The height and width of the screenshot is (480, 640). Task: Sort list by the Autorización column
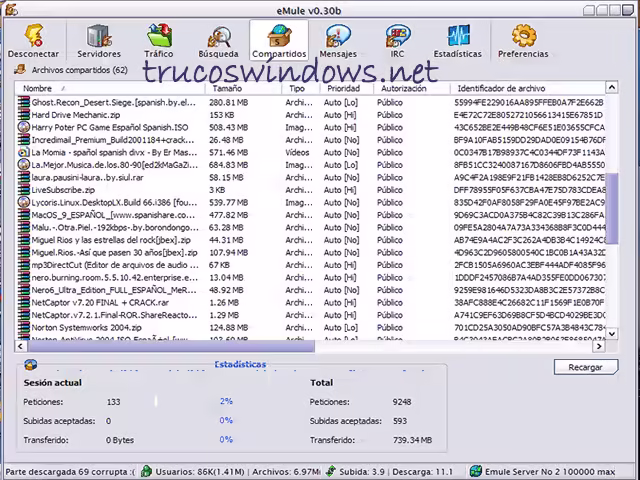pos(412,88)
